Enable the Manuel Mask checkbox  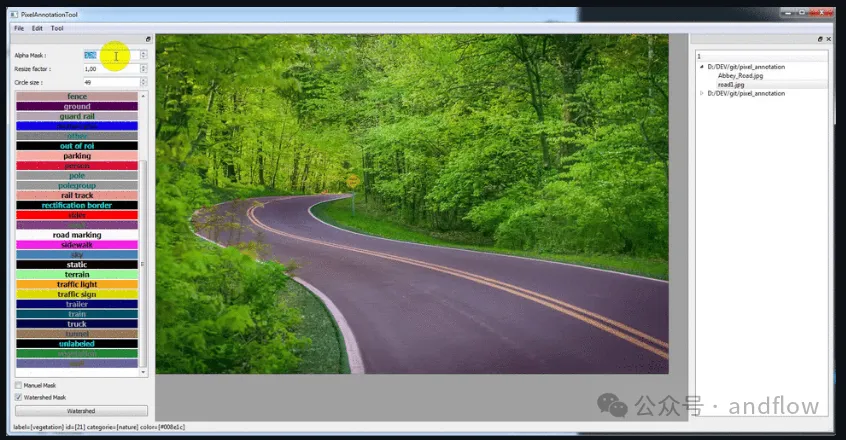pyautogui.click(x=19, y=385)
